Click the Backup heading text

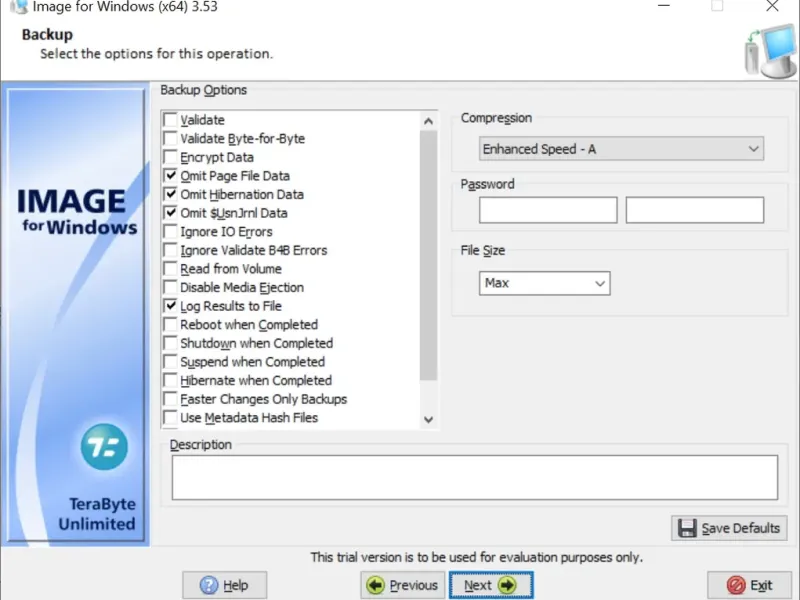47,34
